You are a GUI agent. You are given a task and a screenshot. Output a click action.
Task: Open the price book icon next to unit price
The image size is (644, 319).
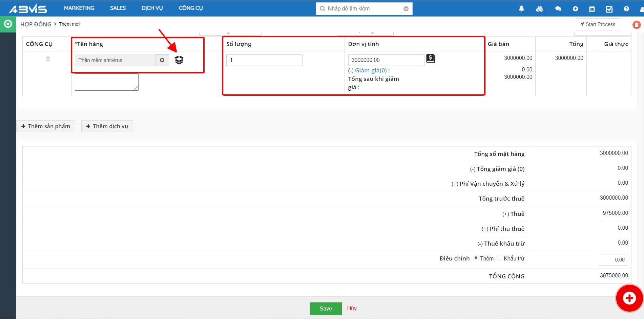(x=430, y=59)
